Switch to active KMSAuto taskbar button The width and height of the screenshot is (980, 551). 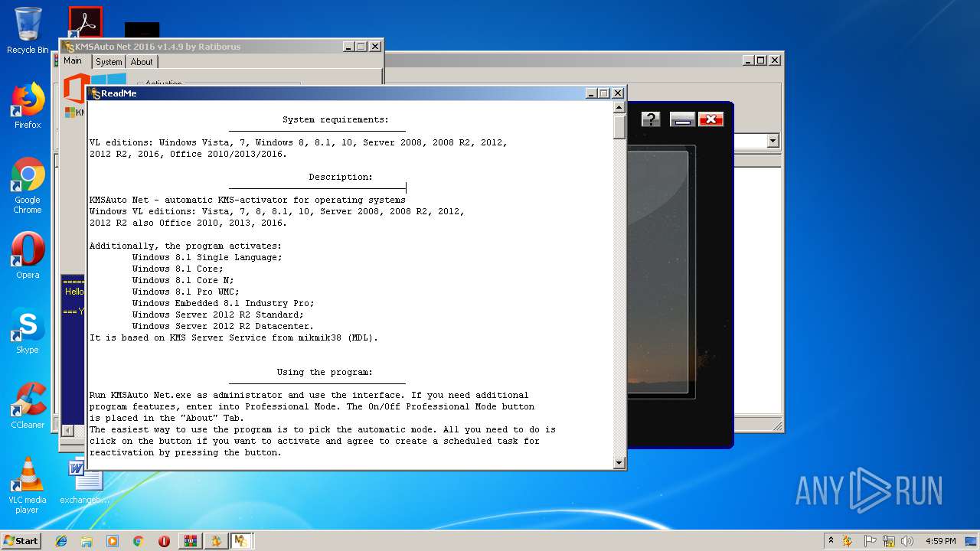(242, 541)
